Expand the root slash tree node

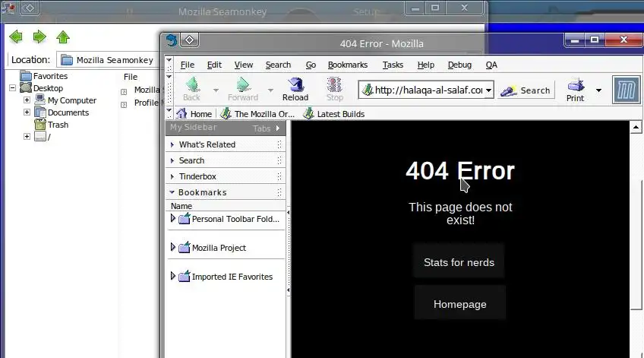coord(27,137)
